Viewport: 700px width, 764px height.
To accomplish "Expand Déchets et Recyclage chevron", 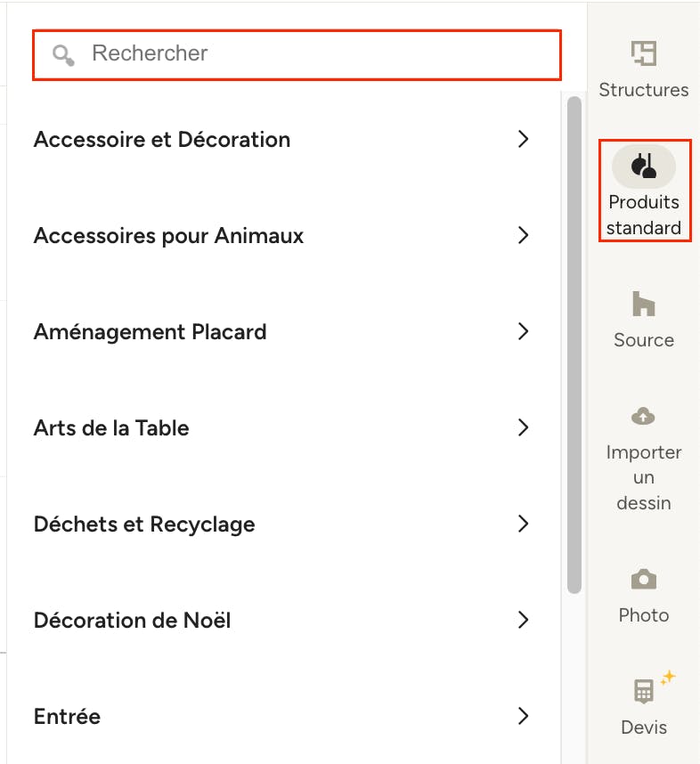I will point(523,524).
